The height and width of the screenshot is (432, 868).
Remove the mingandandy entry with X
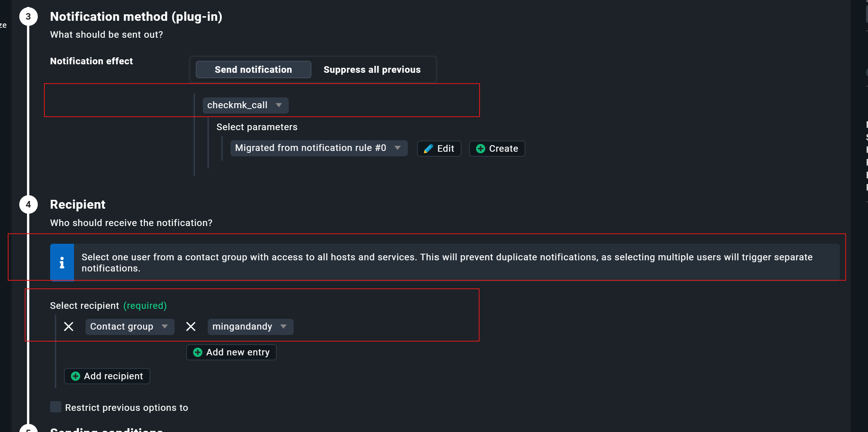[191, 327]
